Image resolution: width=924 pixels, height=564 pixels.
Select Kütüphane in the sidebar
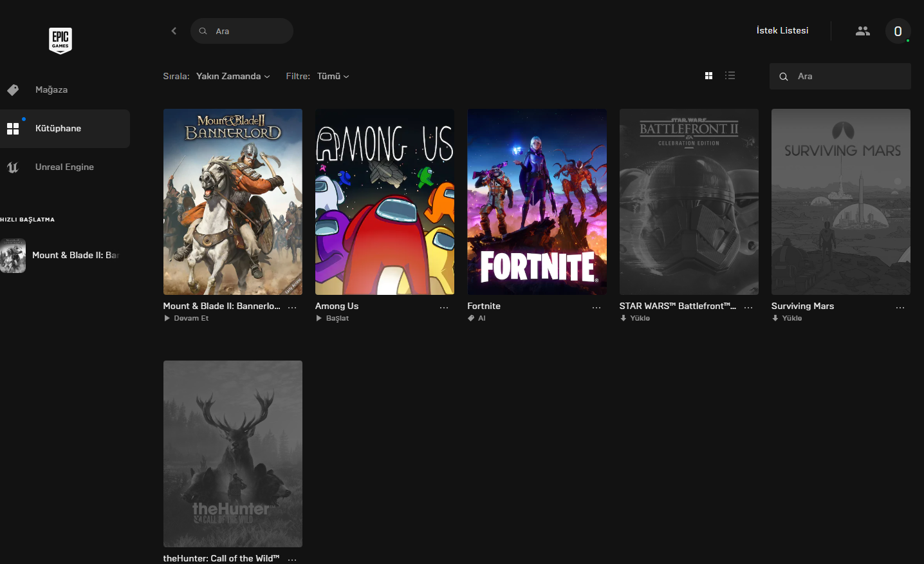65,129
